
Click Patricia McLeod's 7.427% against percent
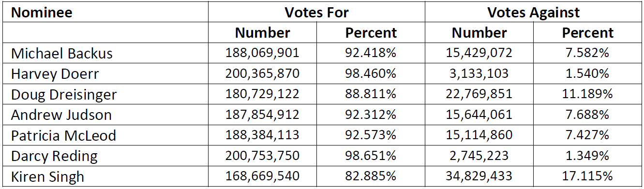coord(587,135)
